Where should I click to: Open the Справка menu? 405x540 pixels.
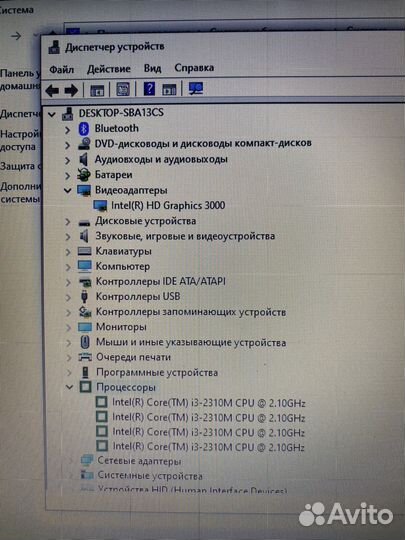(194, 68)
